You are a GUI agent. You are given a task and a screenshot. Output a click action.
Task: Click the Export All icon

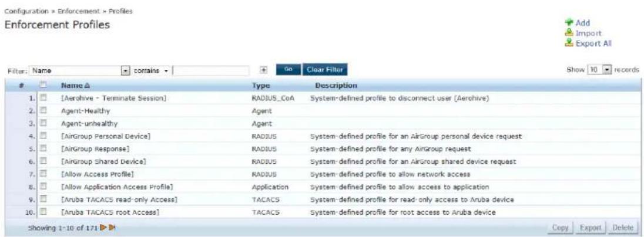point(569,43)
